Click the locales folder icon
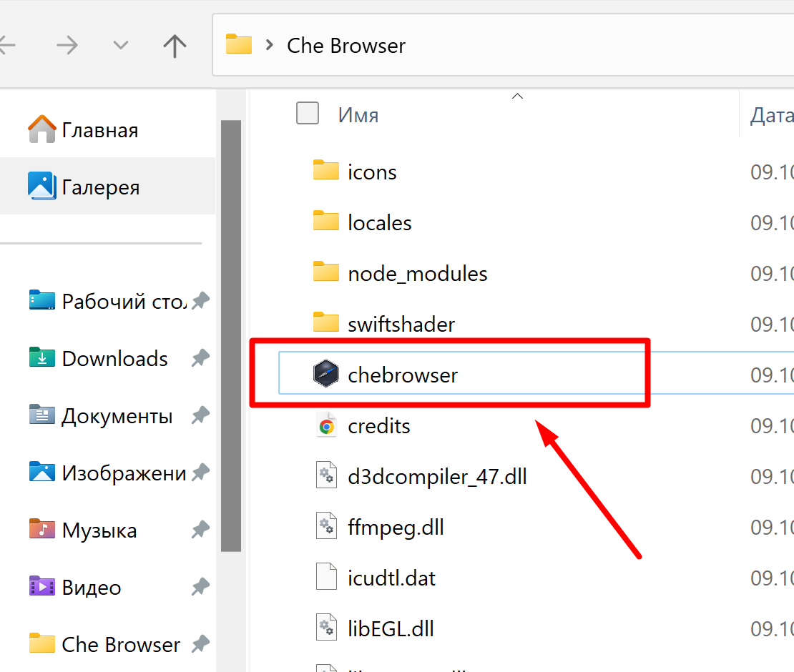 coord(326,221)
